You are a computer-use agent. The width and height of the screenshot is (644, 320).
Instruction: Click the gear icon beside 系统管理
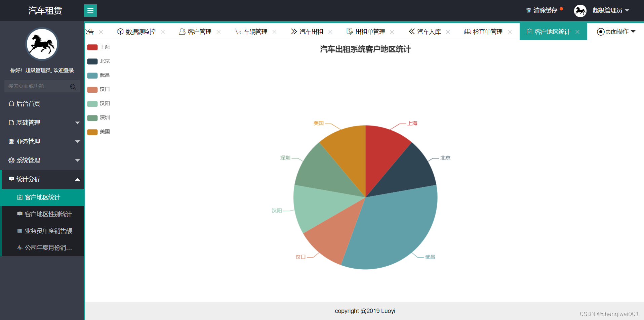coord(11,160)
